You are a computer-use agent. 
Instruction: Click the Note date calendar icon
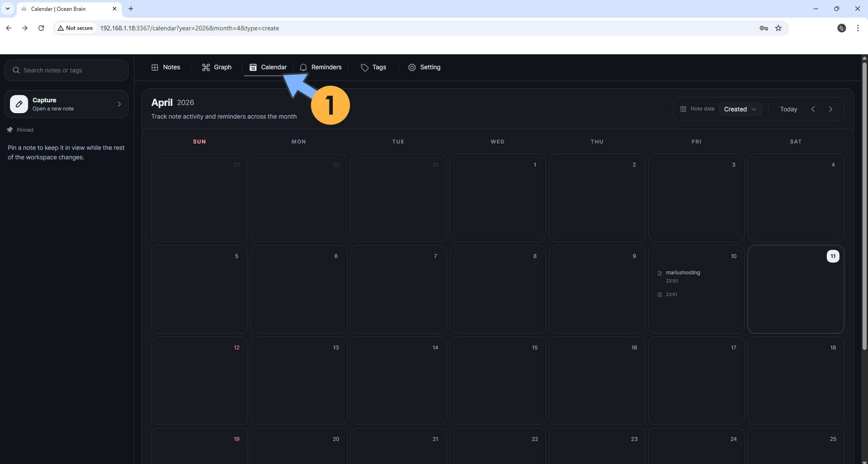(684, 109)
